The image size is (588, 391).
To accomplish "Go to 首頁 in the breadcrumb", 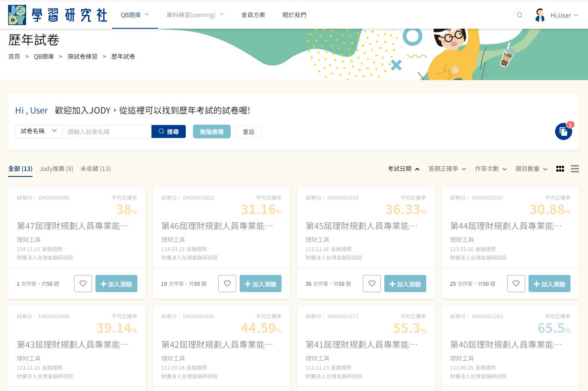I will click(x=14, y=57).
